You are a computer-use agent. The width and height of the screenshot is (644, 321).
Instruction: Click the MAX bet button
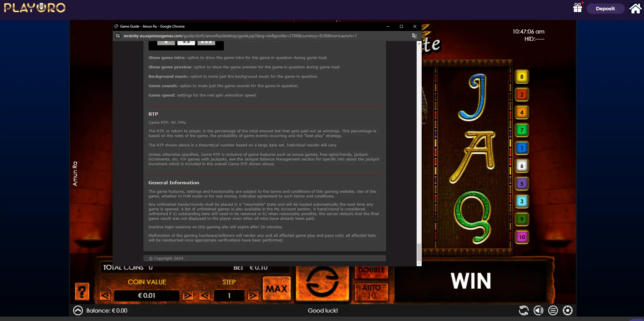[x=277, y=289]
